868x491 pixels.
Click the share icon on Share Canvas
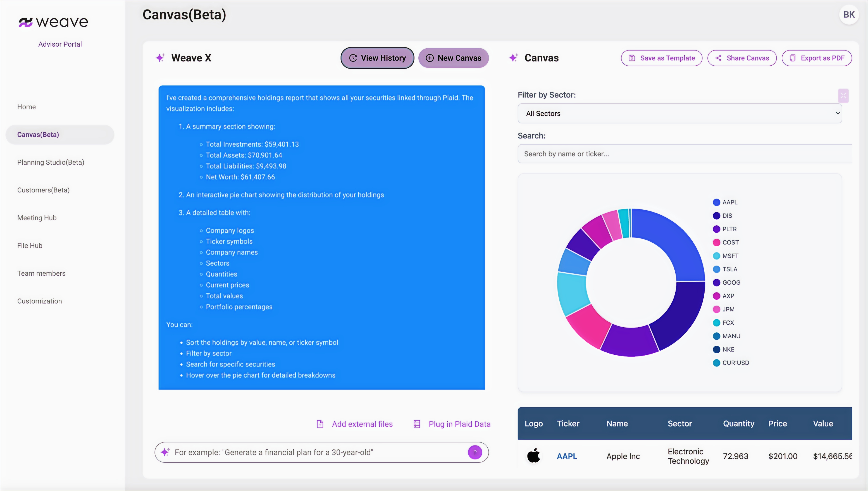pyautogui.click(x=719, y=58)
